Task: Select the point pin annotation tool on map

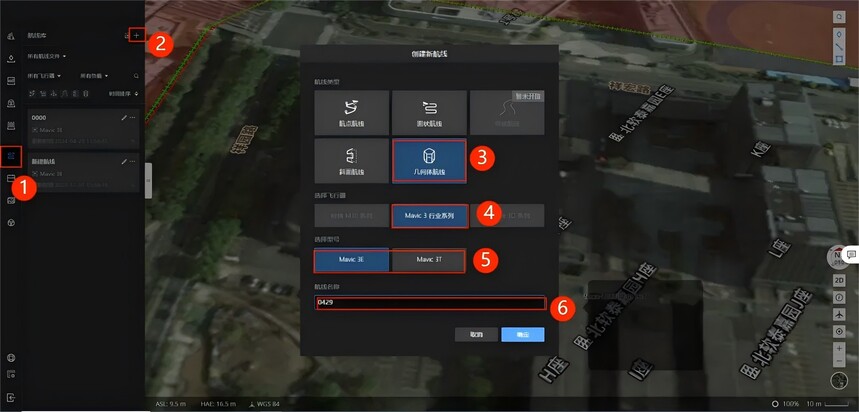Action: [x=839, y=34]
